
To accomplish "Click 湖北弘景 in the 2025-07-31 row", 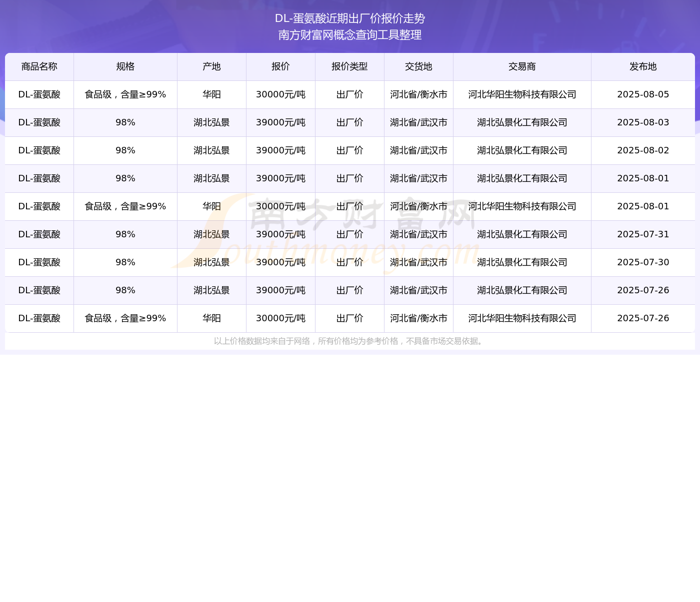I will click(211, 234).
